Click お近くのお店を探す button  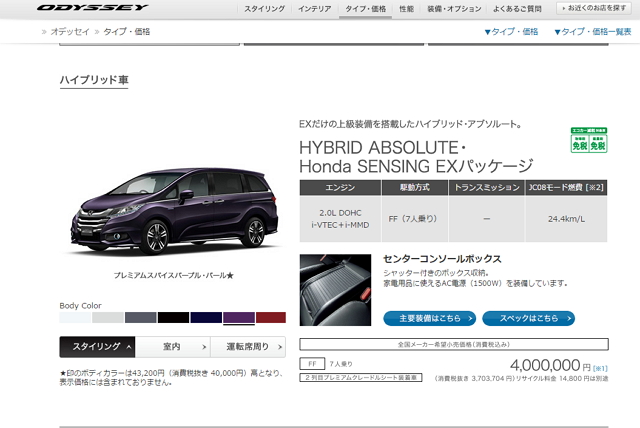coord(594,8)
